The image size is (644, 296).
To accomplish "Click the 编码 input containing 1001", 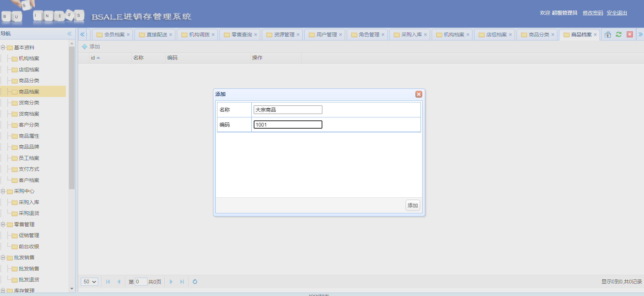I will pyautogui.click(x=288, y=125).
